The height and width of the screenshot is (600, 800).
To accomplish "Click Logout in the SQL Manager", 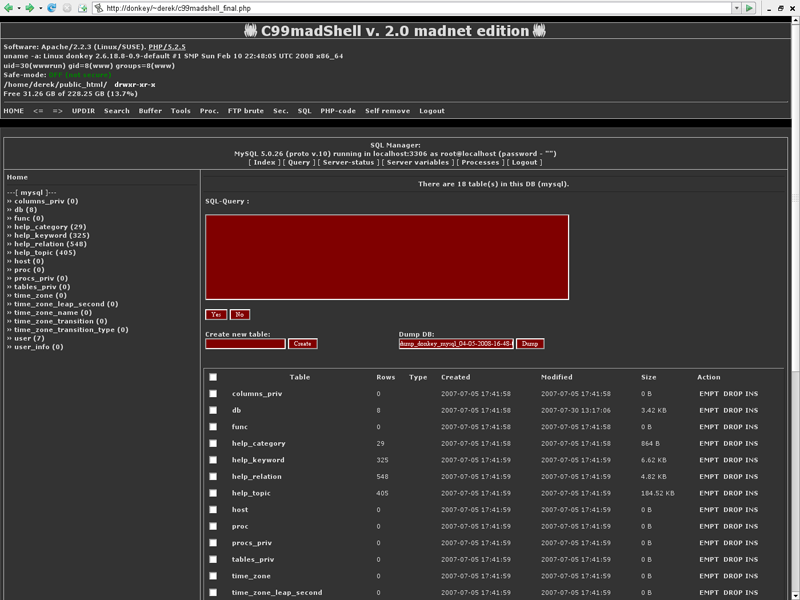I will [524, 162].
